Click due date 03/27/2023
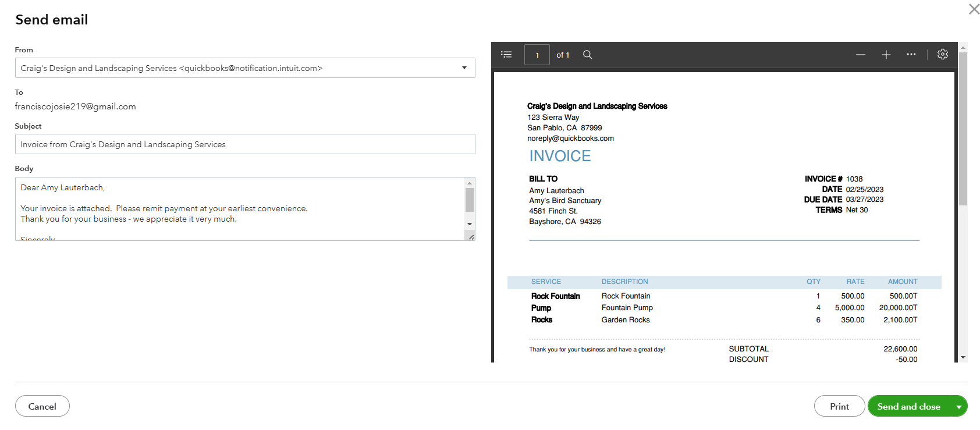980x430 pixels. tap(865, 200)
